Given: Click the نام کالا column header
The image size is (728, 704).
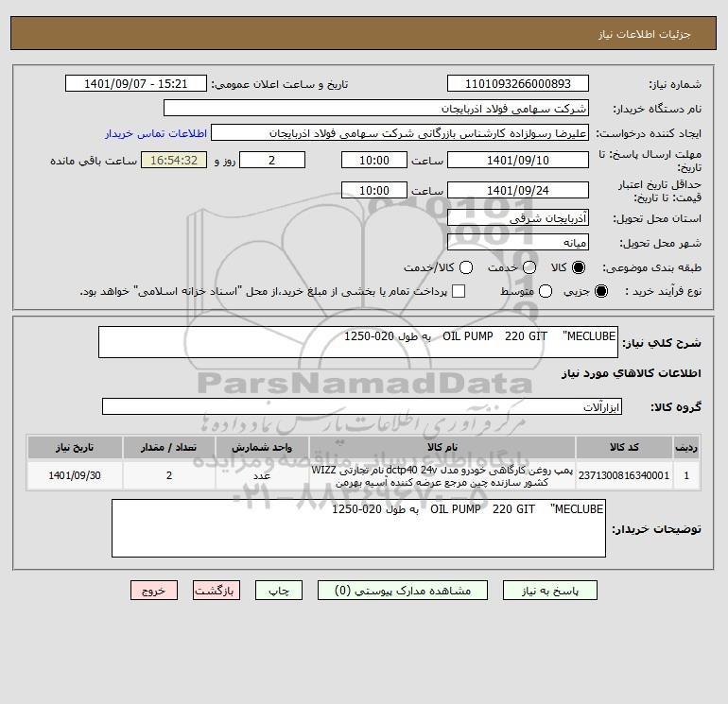Looking at the screenshot, I should click(442, 447).
